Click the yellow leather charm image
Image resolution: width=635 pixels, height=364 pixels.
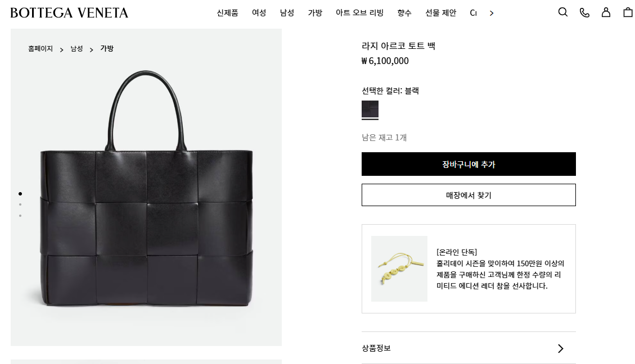point(399,269)
